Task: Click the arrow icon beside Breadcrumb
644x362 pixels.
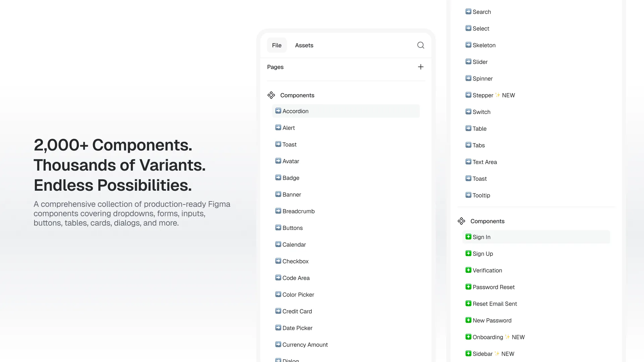Action: 278,211
